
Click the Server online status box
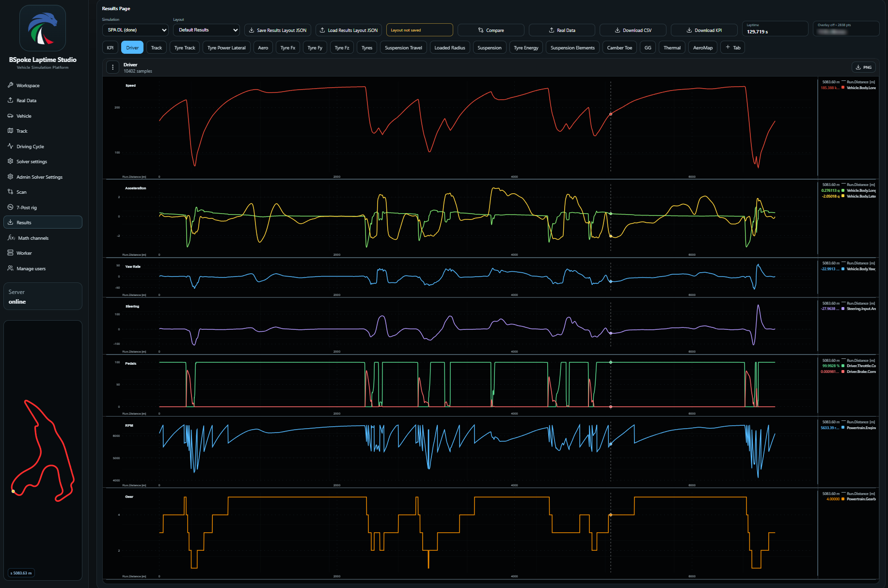pos(43,296)
